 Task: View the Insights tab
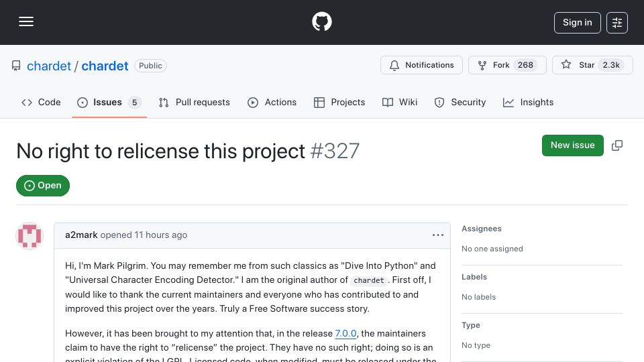click(528, 102)
